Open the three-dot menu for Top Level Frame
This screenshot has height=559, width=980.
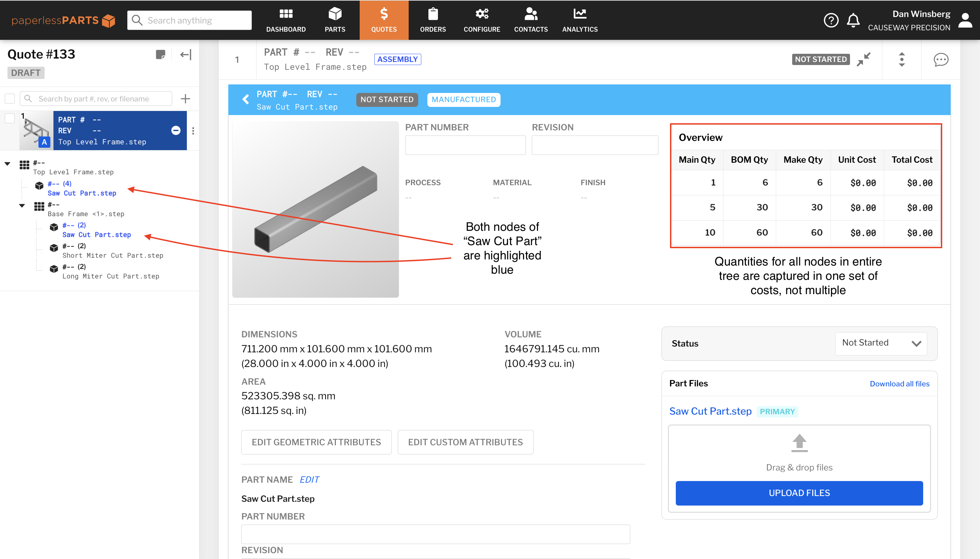point(193,130)
